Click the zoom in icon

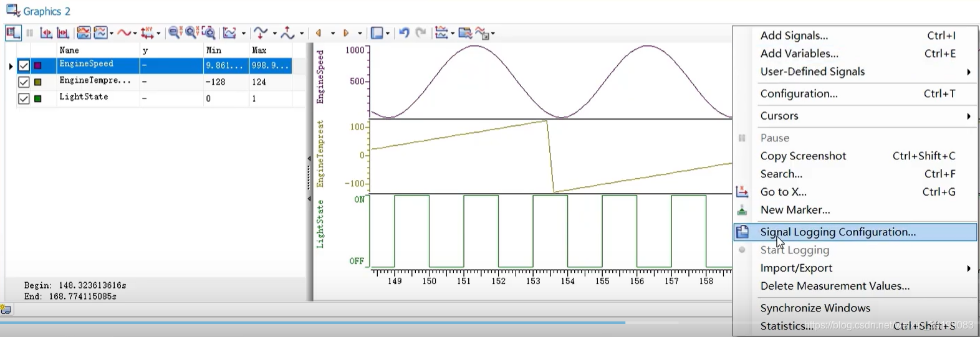click(192, 33)
